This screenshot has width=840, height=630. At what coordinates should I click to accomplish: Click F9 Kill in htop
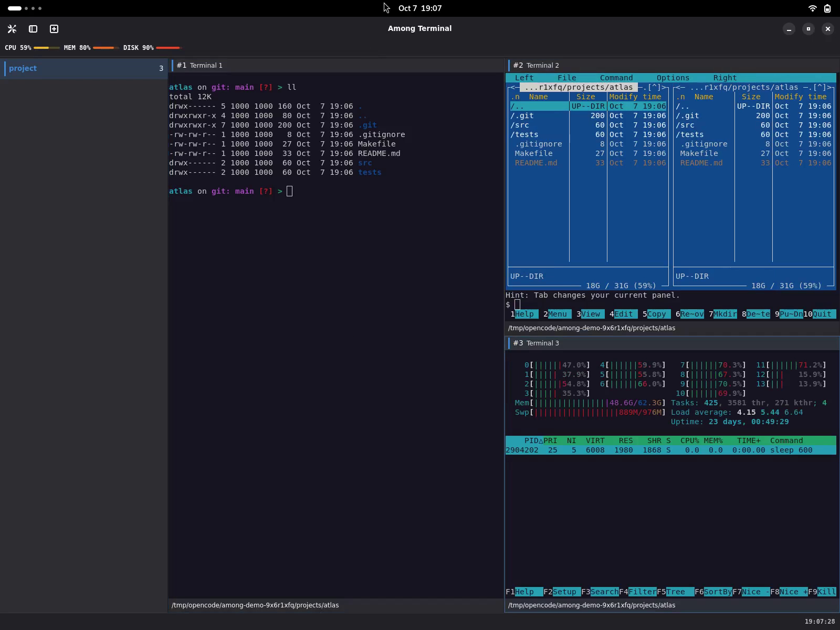(822, 592)
